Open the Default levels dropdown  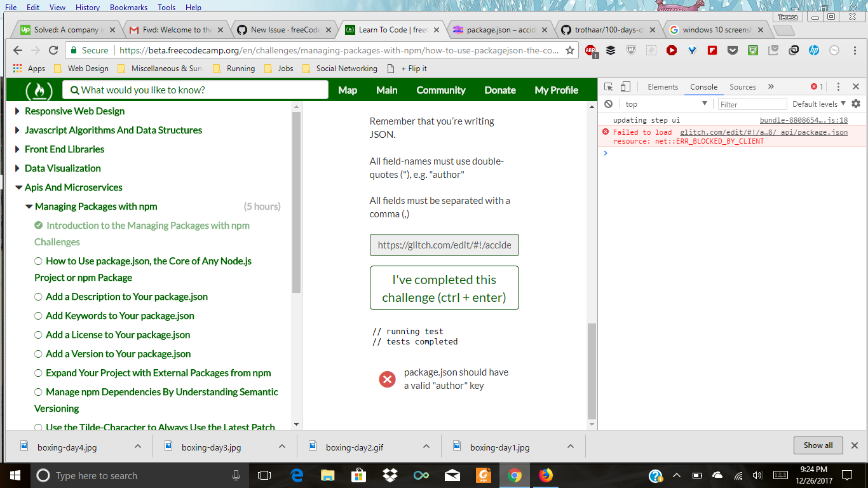[x=816, y=104]
